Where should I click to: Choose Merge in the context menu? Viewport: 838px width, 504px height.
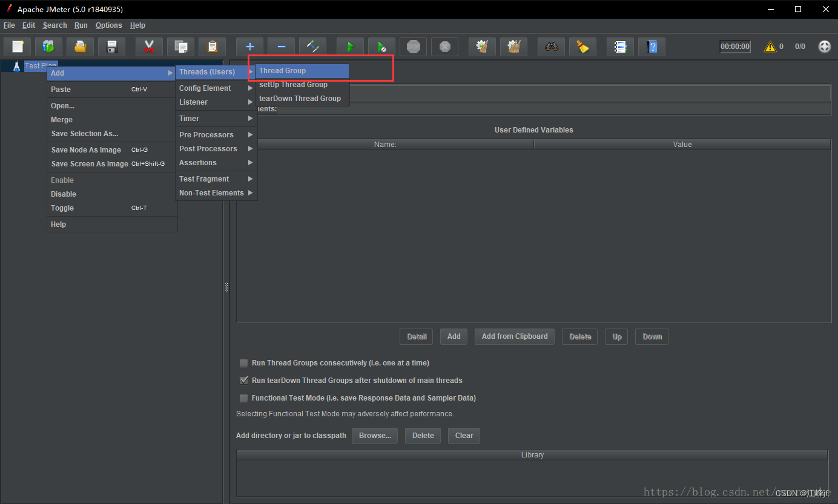[x=112, y=120]
